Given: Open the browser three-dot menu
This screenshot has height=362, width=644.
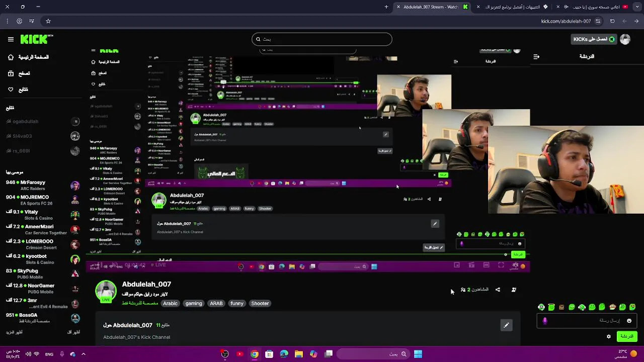Looking at the screenshot, I should [x=7, y=21].
